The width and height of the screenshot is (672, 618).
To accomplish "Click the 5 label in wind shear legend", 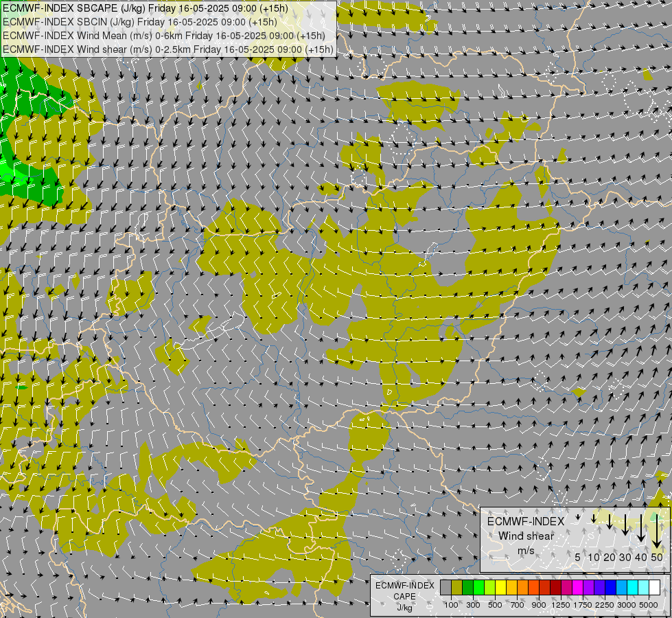I will pyautogui.click(x=578, y=557).
